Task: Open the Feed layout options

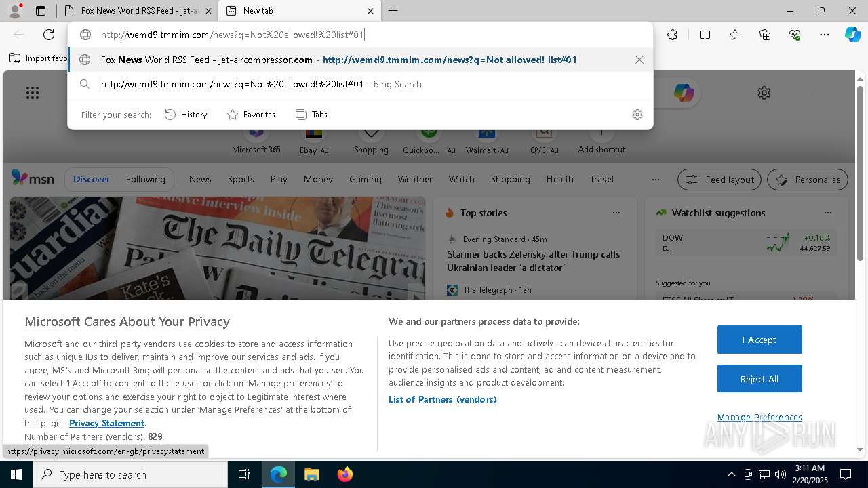Action: pyautogui.click(x=719, y=180)
